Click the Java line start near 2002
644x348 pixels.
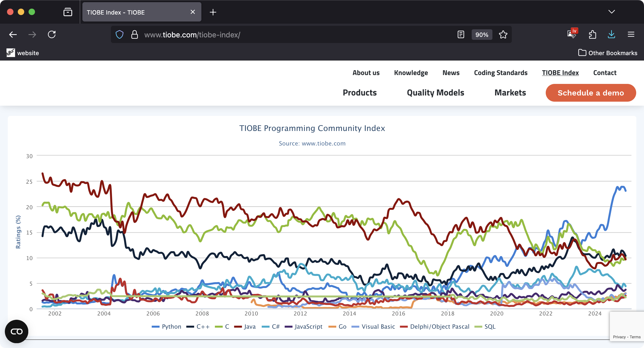pyautogui.click(x=43, y=174)
